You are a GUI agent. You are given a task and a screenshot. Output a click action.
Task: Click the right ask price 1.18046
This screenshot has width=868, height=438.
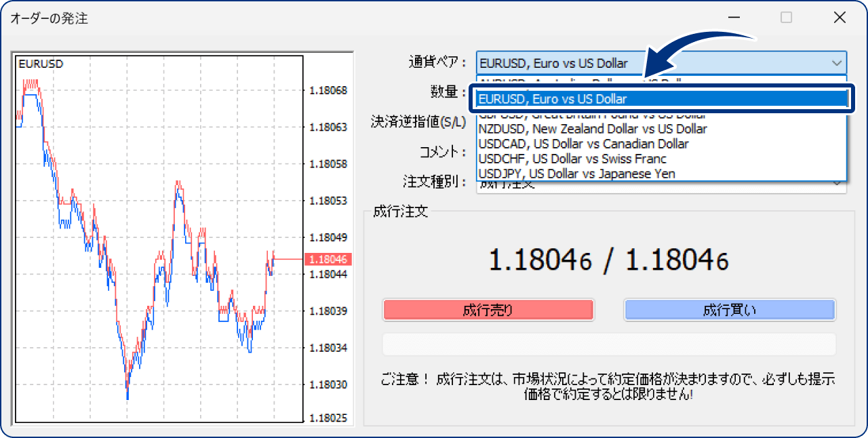[x=677, y=260]
